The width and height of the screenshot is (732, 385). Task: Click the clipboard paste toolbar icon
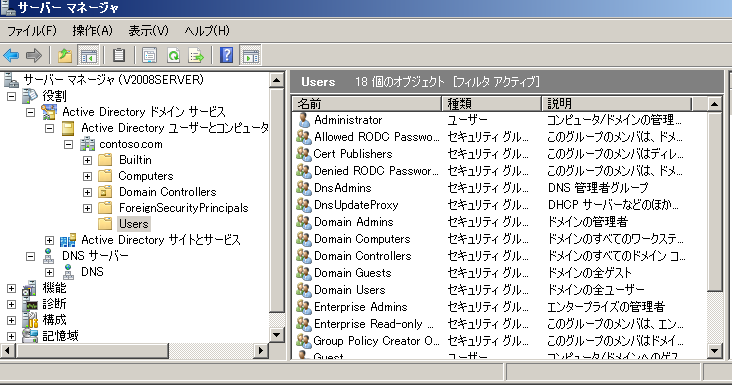pyautogui.click(x=119, y=56)
